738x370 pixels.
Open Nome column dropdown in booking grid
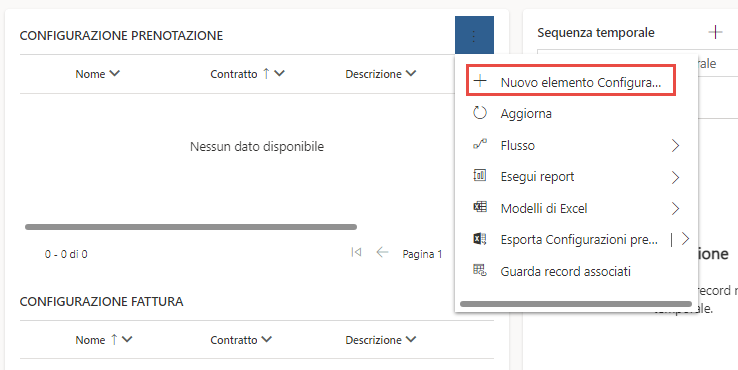tap(114, 73)
